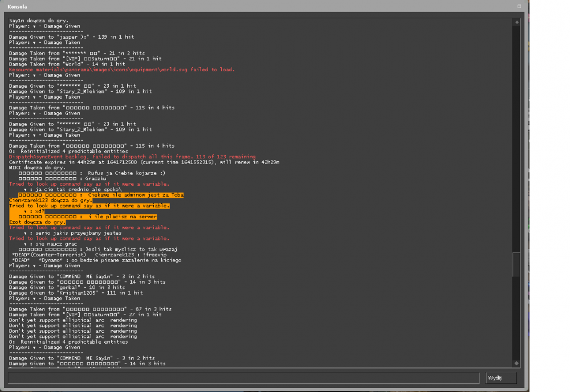
Task: Click the red DispatchAsyncEvent backlog error line
Action: click(x=132, y=157)
